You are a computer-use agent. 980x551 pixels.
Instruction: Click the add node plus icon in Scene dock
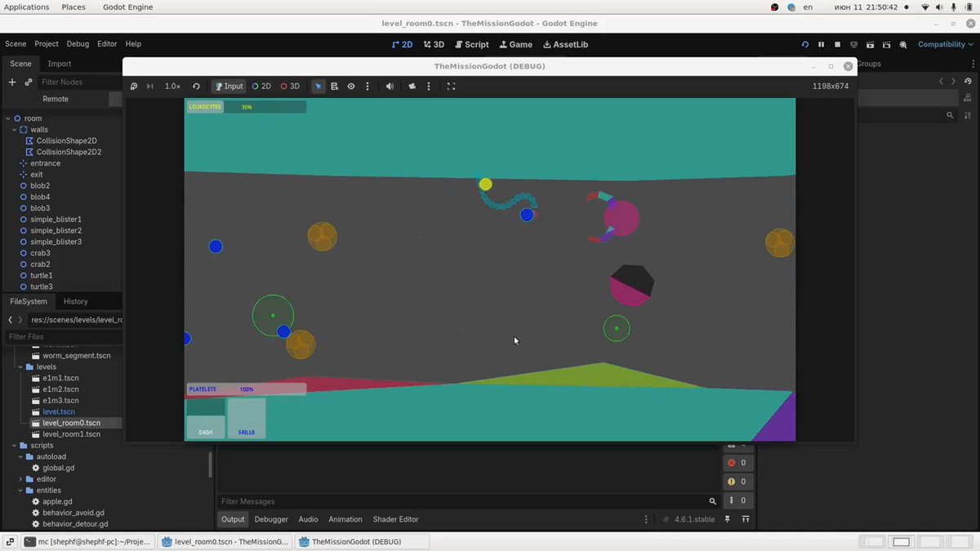coord(12,82)
